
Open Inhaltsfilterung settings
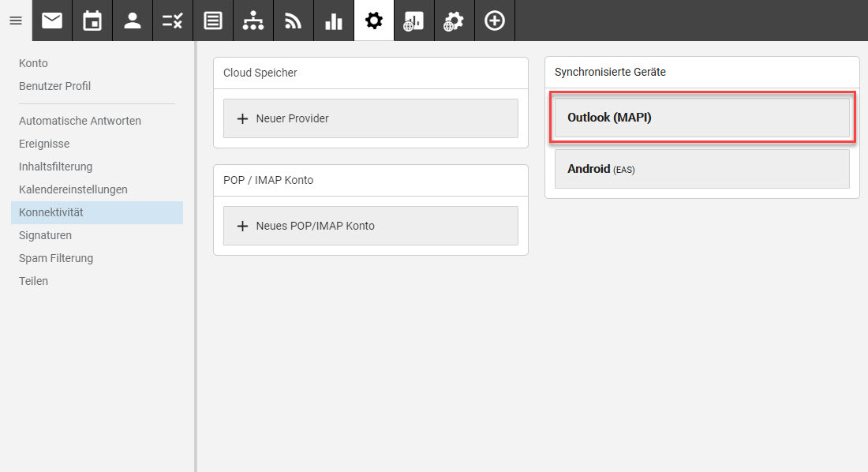(55, 167)
